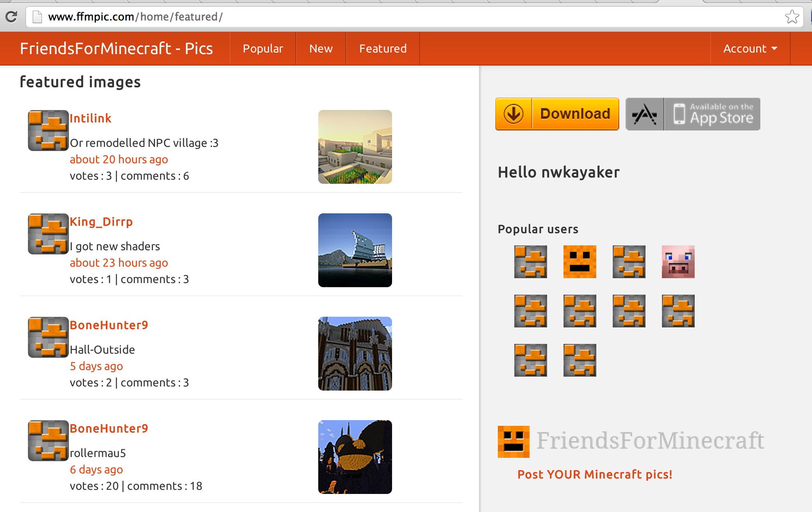Open Intilink's avatar icon
This screenshot has width=812, height=512.
(x=48, y=130)
